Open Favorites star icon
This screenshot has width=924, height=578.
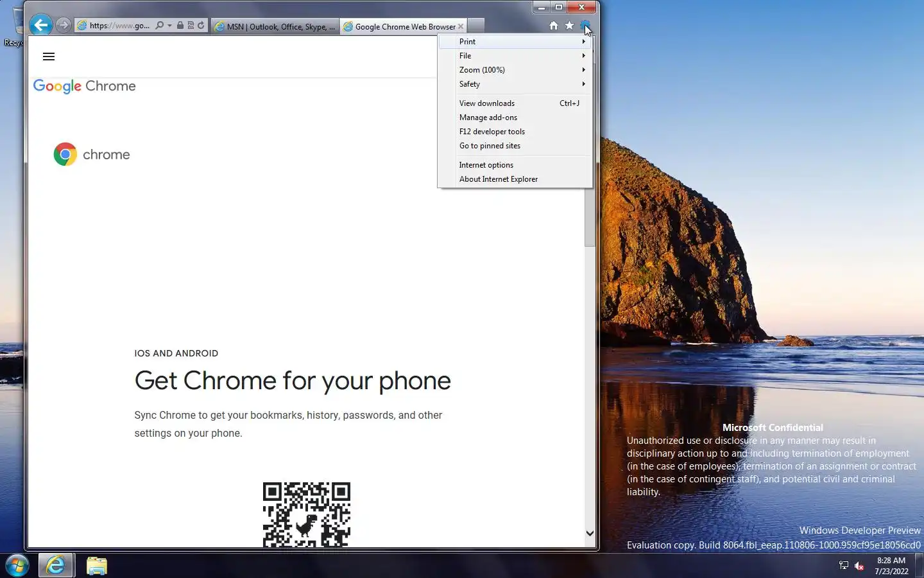click(569, 26)
